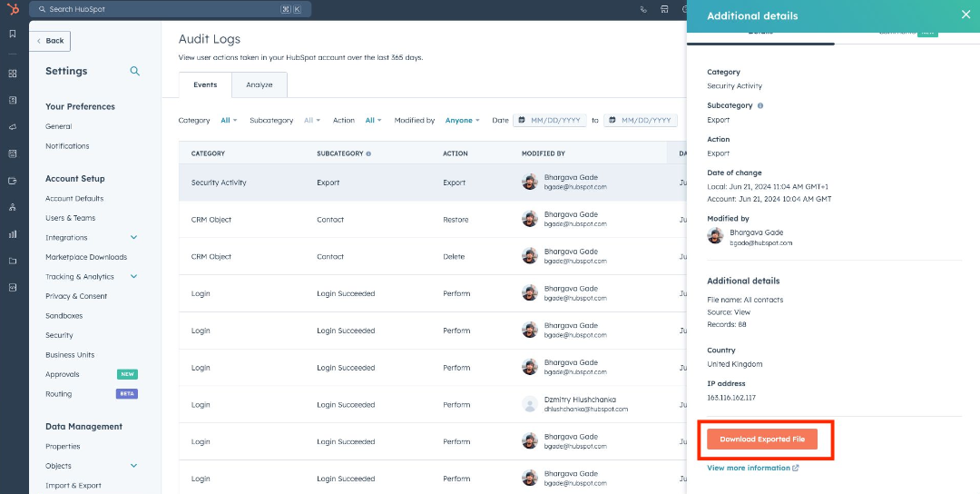
Task: Click United Kingdom under Country
Action: click(734, 364)
